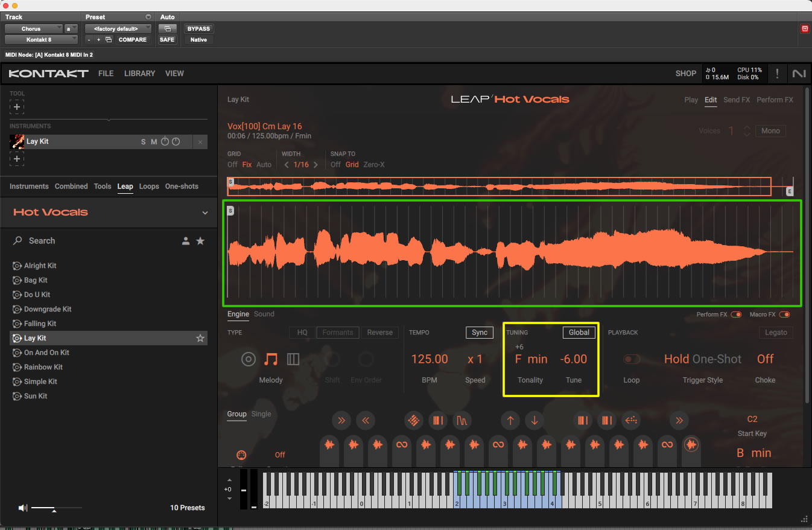Click the add Tool plus slot

coord(17,107)
